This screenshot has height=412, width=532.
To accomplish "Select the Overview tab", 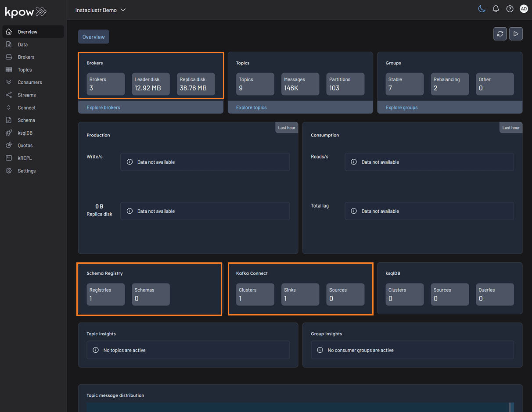I will [93, 37].
